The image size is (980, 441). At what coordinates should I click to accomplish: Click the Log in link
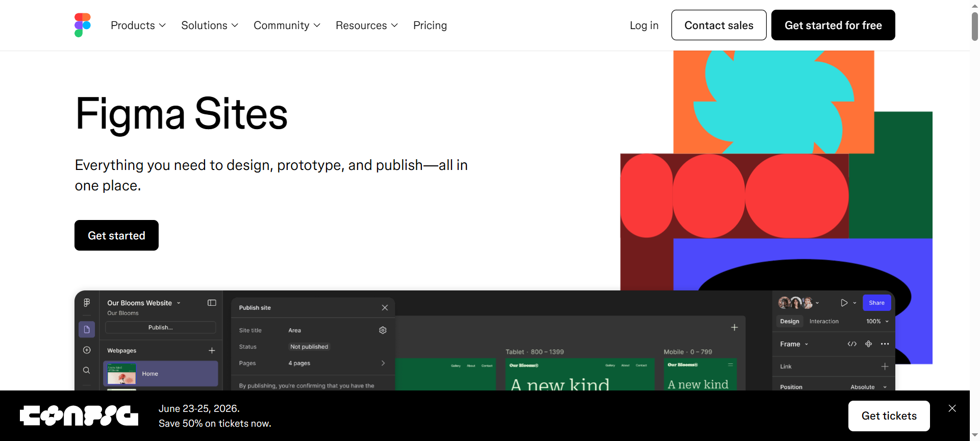[644, 26]
